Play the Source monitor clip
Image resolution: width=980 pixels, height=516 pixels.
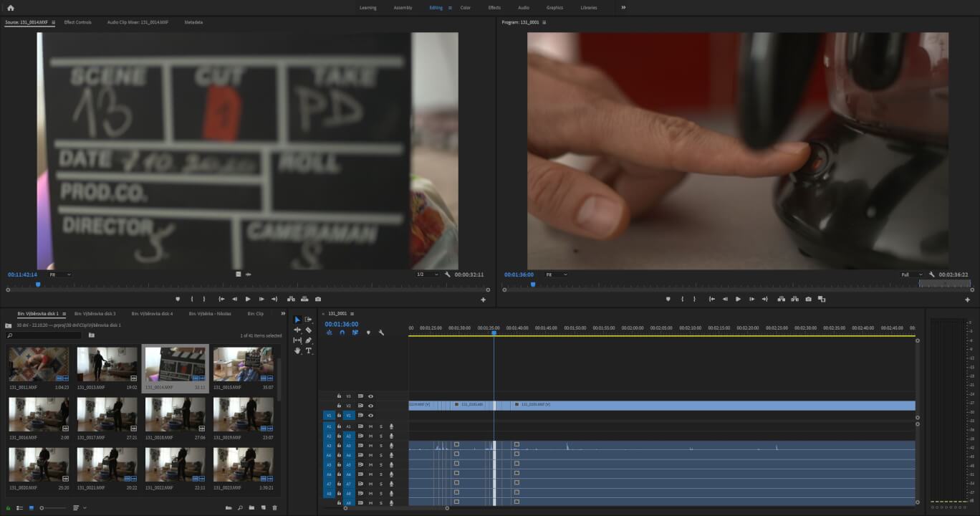coord(248,299)
